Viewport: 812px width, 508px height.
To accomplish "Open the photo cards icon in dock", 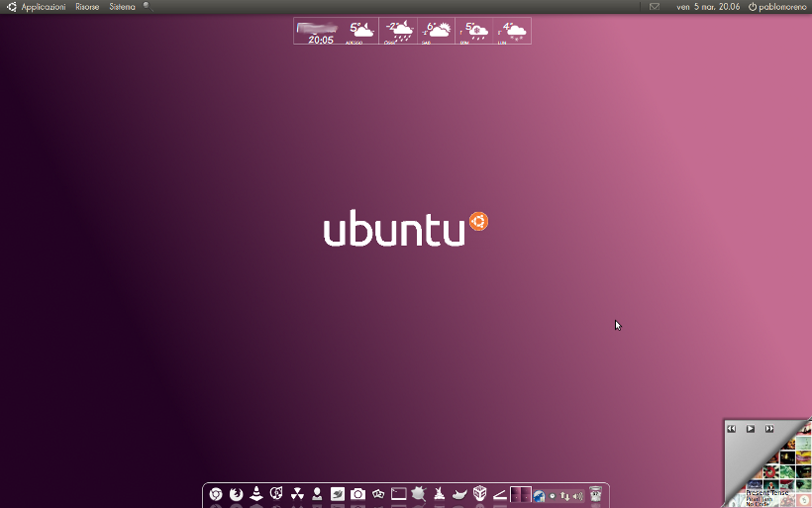I will point(378,494).
